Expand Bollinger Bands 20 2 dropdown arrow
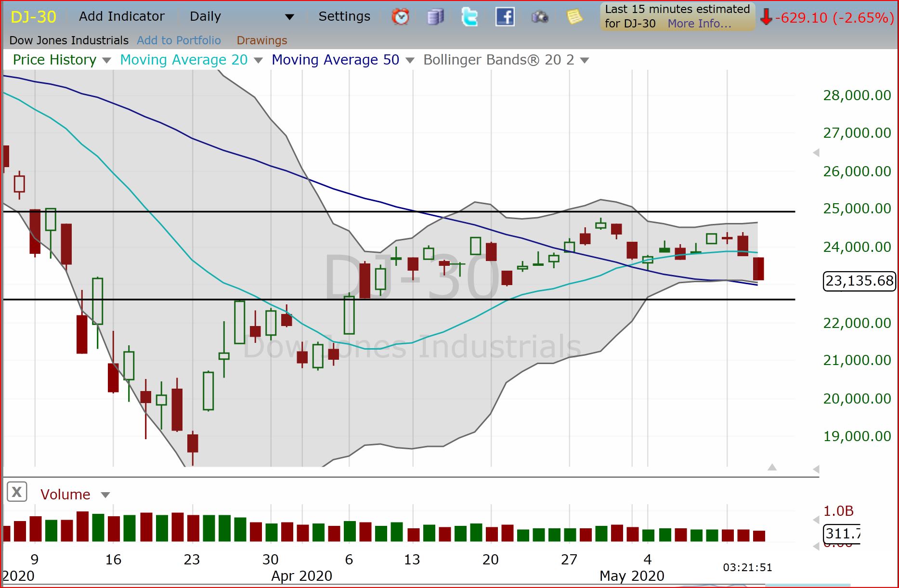The height and width of the screenshot is (588, 899). point(585,61)
